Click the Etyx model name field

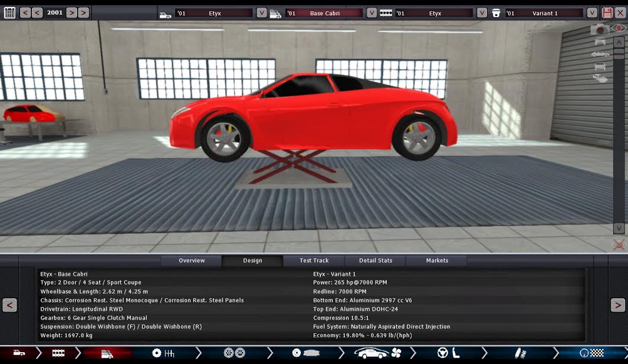[214, 13]
